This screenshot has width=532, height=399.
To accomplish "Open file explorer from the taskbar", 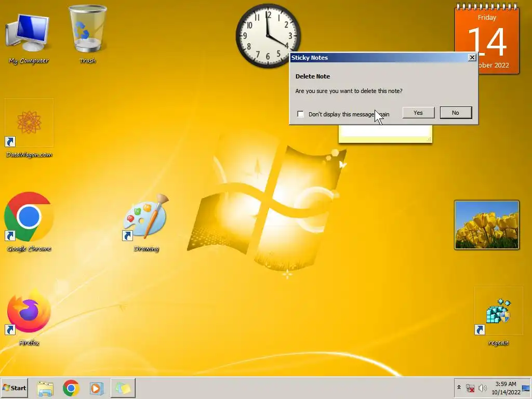I will pyautogui.click(x=45, y=388).
